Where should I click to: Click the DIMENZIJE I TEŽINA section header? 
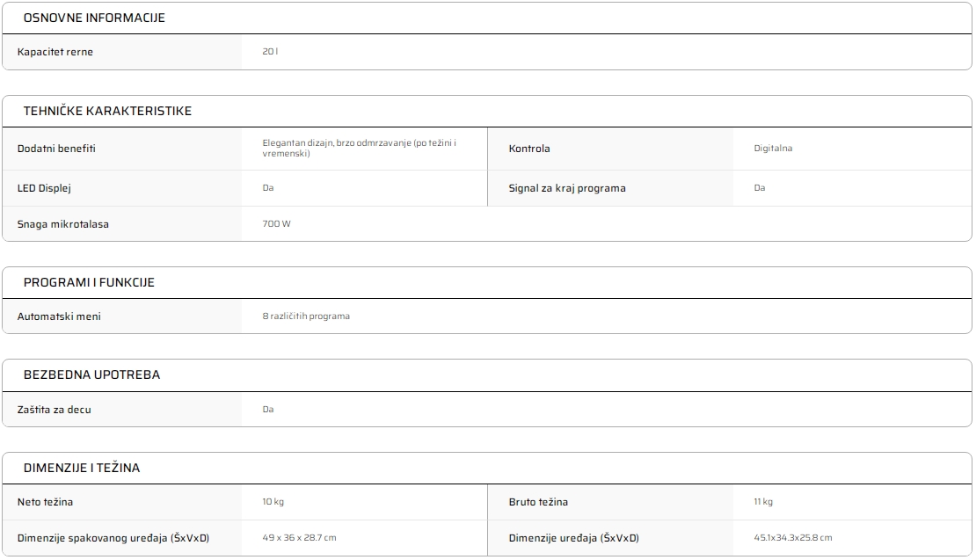[x=82, y=468]
